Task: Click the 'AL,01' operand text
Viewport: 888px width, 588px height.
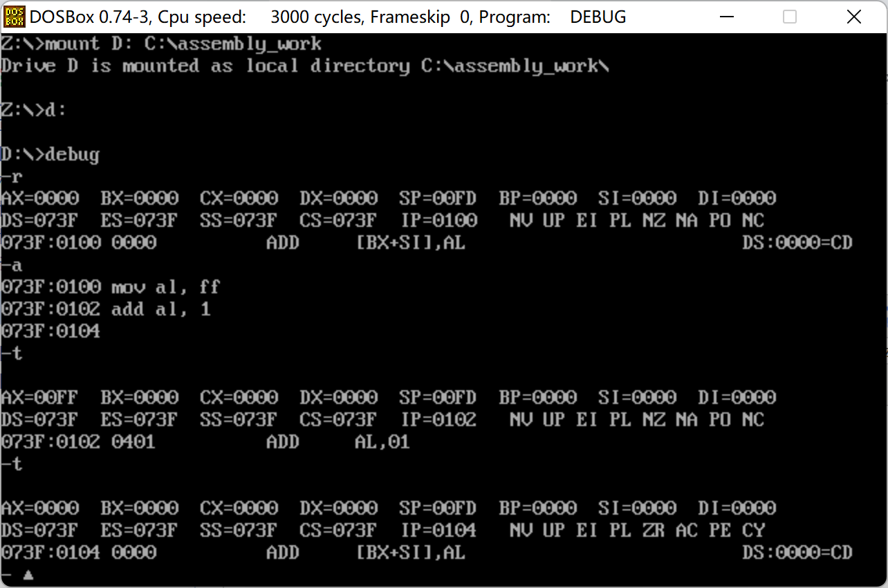Action: (382, 443)
